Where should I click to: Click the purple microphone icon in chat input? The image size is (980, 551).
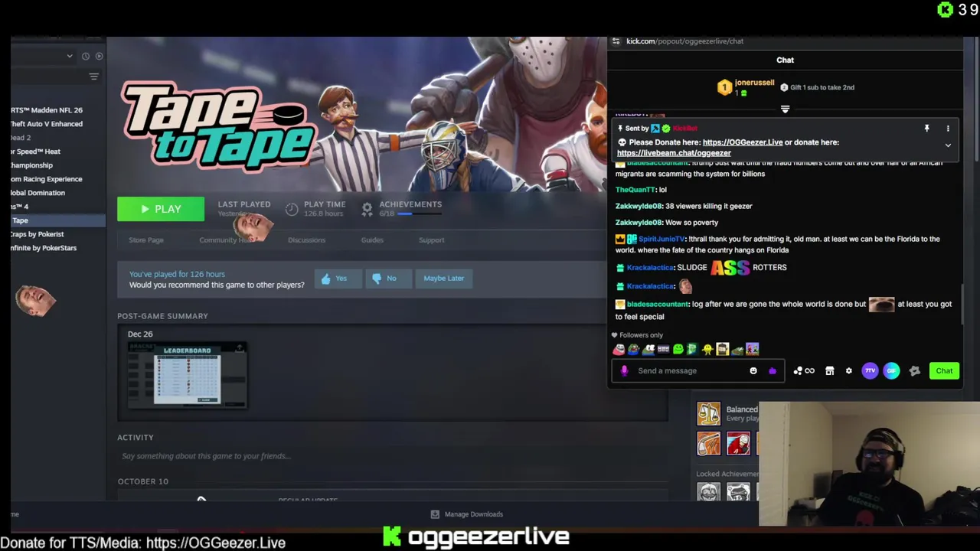[624, 371]
